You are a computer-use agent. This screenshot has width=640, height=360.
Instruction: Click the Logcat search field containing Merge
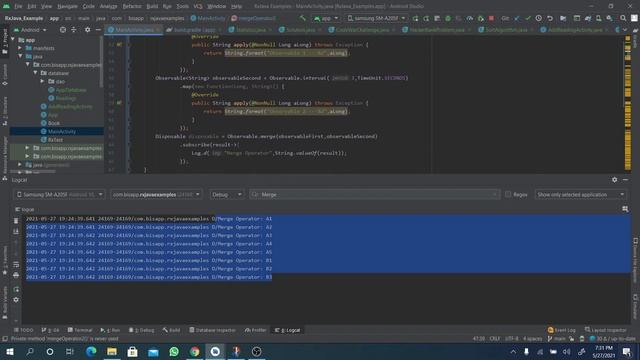pos(374,195)
